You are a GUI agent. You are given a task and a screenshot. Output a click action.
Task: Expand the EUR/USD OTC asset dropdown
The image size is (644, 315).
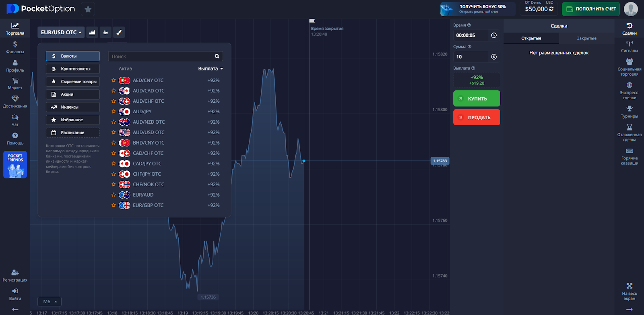tap(61, 32)
